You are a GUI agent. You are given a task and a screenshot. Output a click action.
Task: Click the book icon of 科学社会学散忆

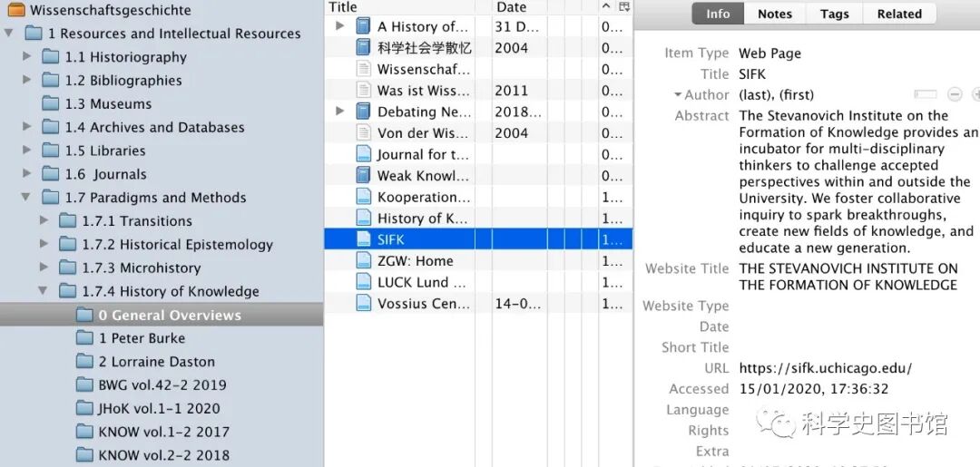(363, 47)
